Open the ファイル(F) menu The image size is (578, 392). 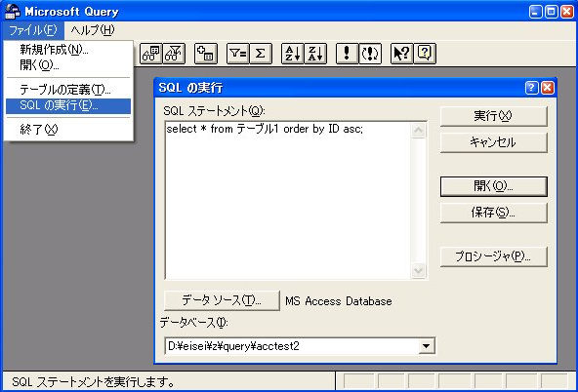coord(32,30)
